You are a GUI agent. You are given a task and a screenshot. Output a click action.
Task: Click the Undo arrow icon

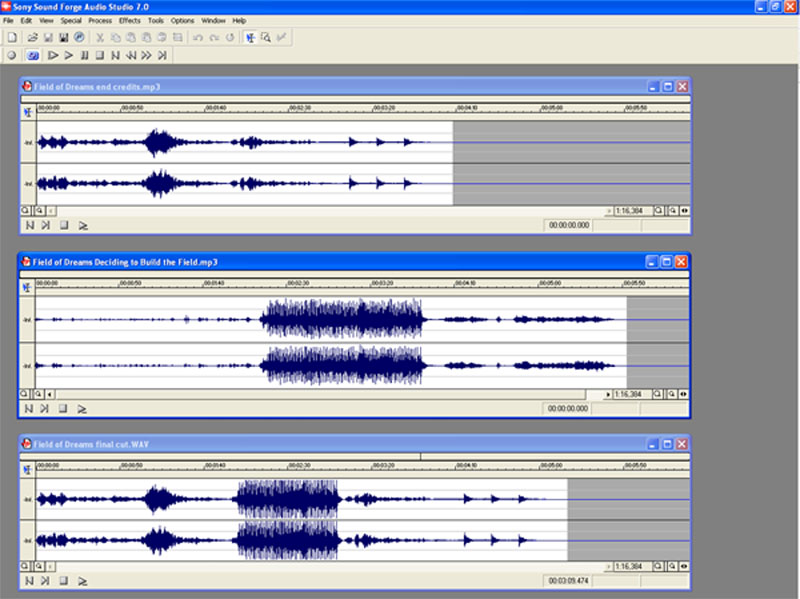tap(198, 37)
